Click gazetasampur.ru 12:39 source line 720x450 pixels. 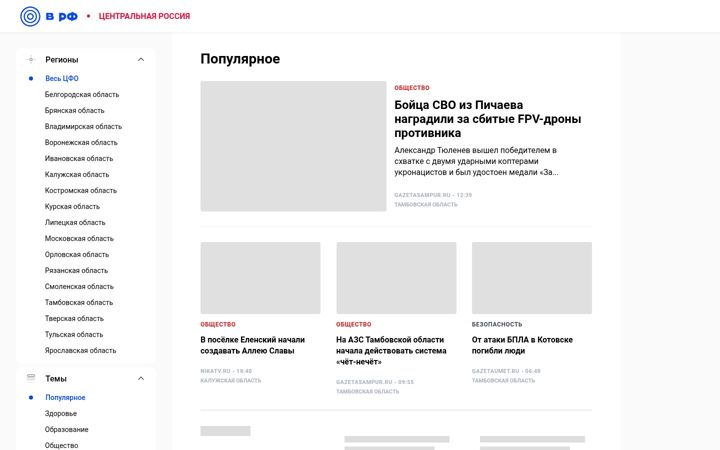pyautogui.click(x=433, y=195)
